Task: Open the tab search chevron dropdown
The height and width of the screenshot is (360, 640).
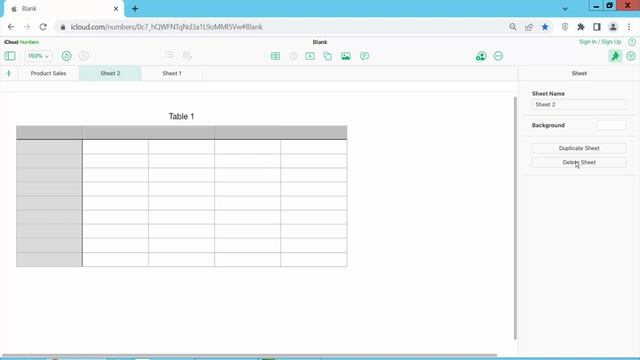Action: (x=565, y=9)
